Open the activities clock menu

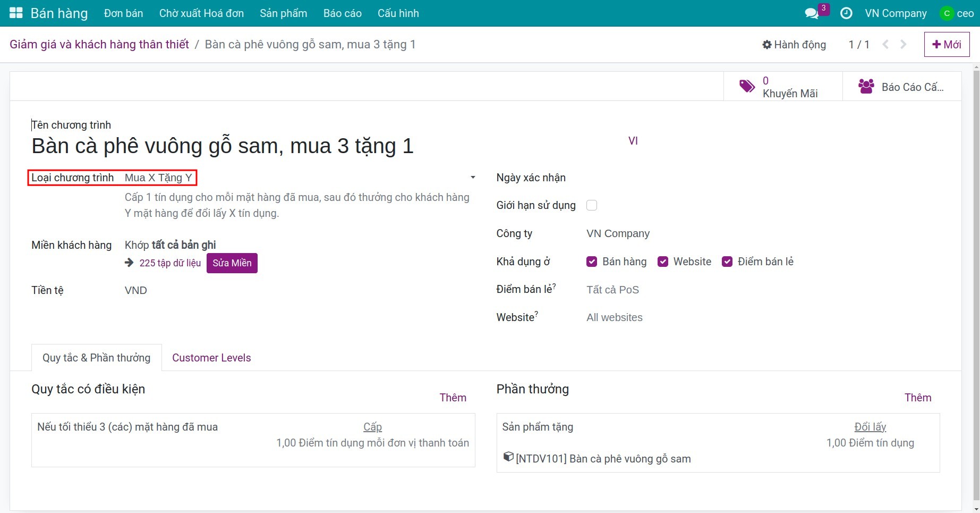[847, 13]
